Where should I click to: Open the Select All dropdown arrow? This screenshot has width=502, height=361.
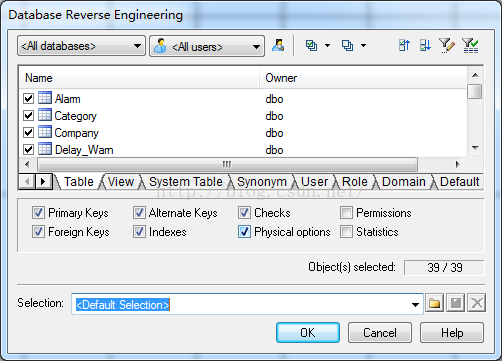(x=327, y=45)
